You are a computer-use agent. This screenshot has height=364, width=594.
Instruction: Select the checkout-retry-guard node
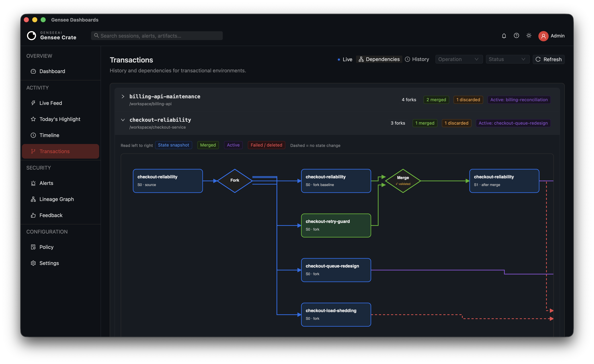[x=336, y=225]
